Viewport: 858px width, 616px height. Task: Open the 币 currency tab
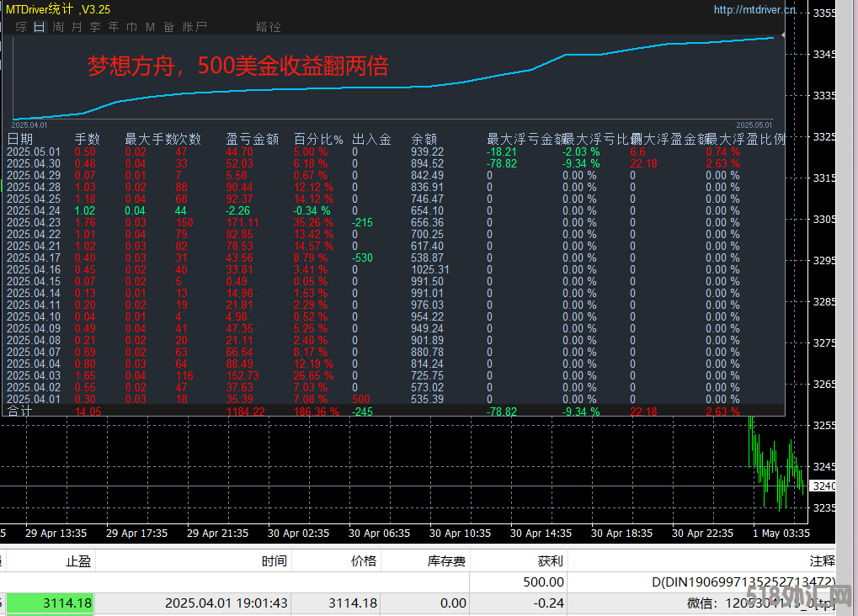point(132,27)
